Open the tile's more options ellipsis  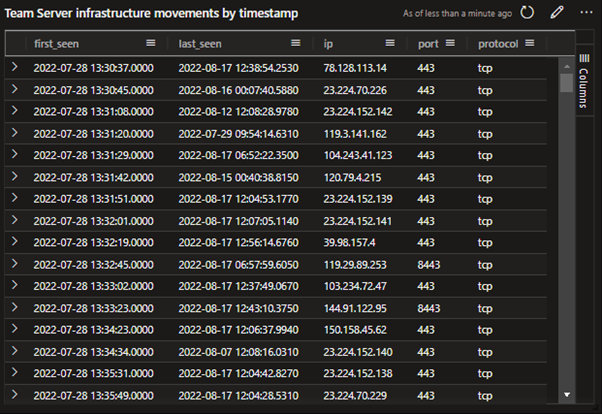pyautogui.click(x=586, y=13)
